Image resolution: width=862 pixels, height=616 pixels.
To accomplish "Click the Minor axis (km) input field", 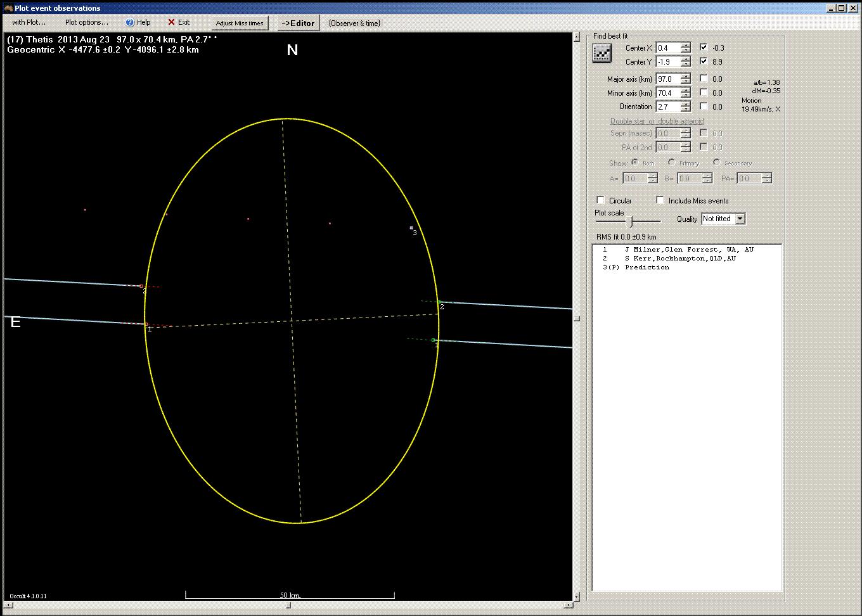I will (x=668, y=93).
